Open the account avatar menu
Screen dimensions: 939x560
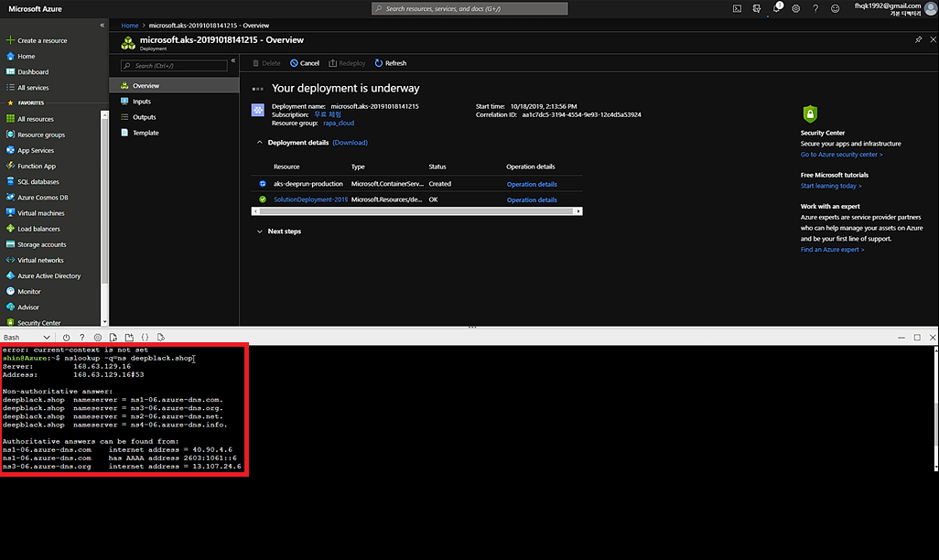click(x=930, y=8)
